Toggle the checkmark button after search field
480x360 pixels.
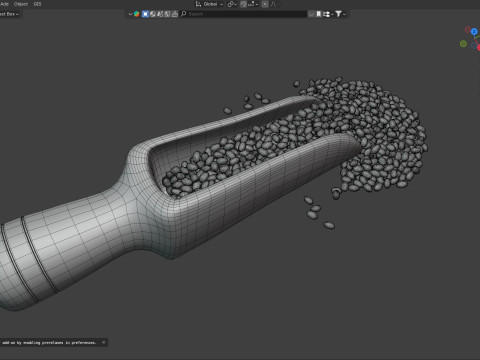pyautogui.click(x=311, y=14)
